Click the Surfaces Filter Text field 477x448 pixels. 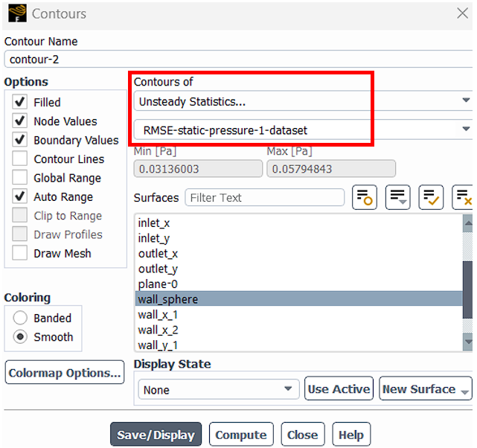tap(265, 198)
